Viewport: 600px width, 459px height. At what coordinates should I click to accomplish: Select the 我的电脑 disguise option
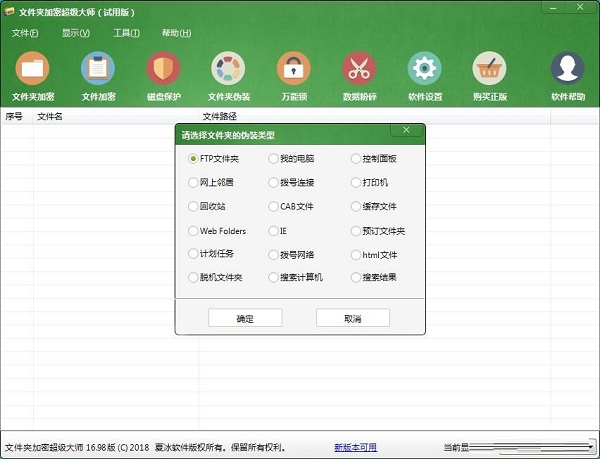tap(291, 158)
